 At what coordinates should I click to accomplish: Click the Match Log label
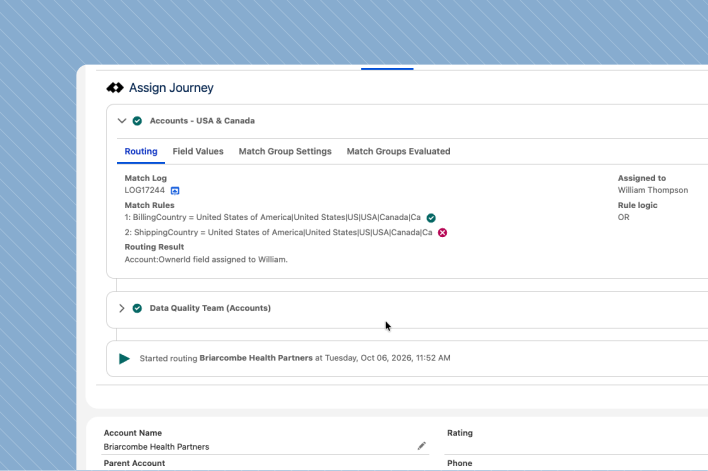(145, 178)
